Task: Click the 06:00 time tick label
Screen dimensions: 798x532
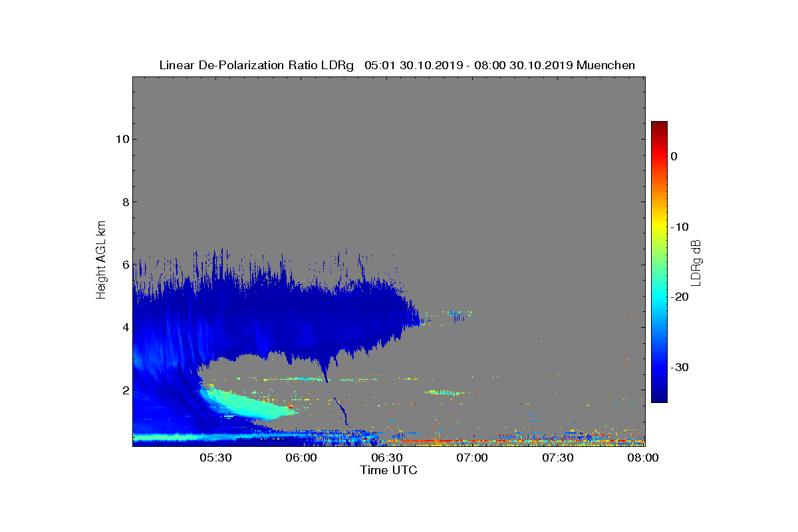Action: tap(301, 458)
